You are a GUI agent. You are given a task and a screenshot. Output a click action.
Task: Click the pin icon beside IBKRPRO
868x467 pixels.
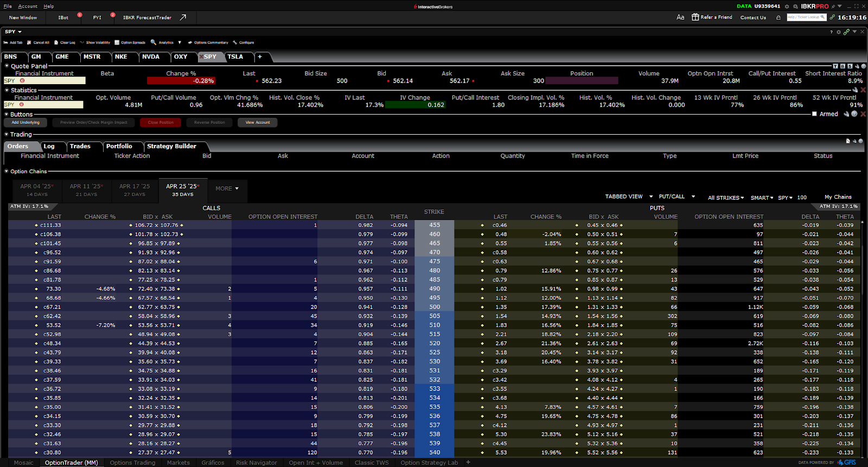[833, 7]
